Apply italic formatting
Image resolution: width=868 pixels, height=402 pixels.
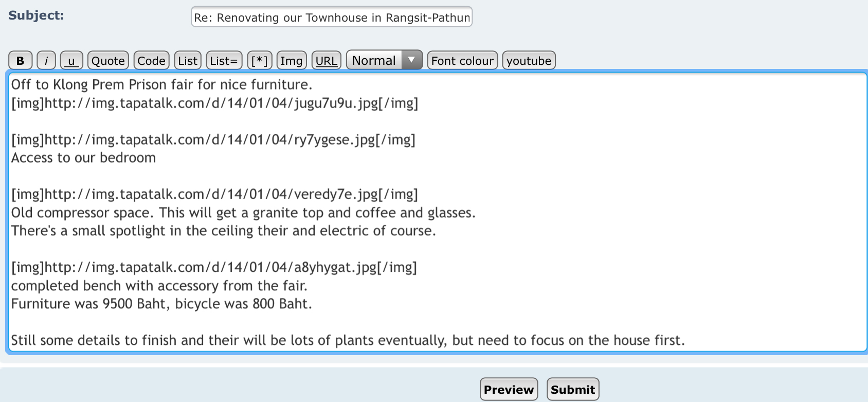coord(46,61)
